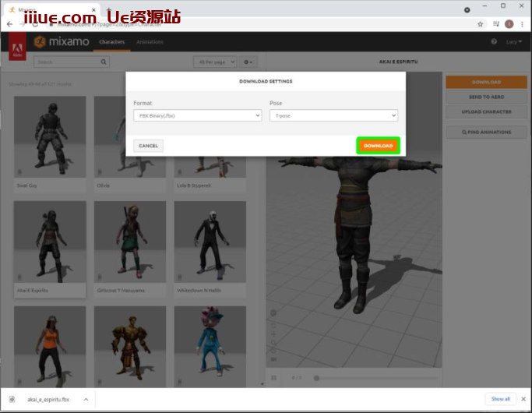This screenshot has width=532, height=413.
Task: Click the gear settings icon beside per-page
Action: tap(248, 62)
